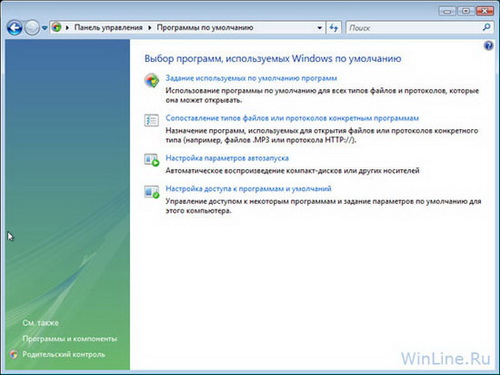
Task: Click the Forward navigation arrow button
Action: (x=32, y=28)
